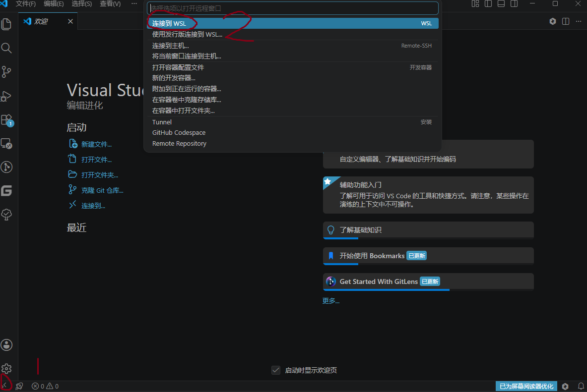Open the Remote Explorer view
587x392 pixels.
[7, 144]
